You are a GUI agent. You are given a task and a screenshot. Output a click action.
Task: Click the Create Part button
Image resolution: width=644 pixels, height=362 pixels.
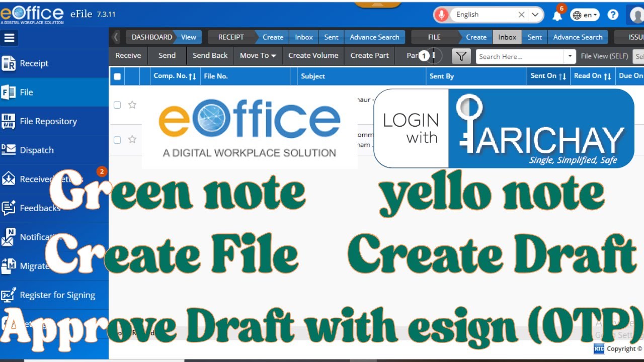click(x=369, y=55)
